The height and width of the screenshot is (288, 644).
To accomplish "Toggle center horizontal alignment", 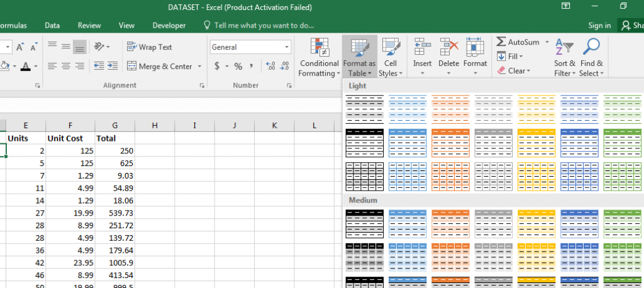I will (x=65, y=66).
